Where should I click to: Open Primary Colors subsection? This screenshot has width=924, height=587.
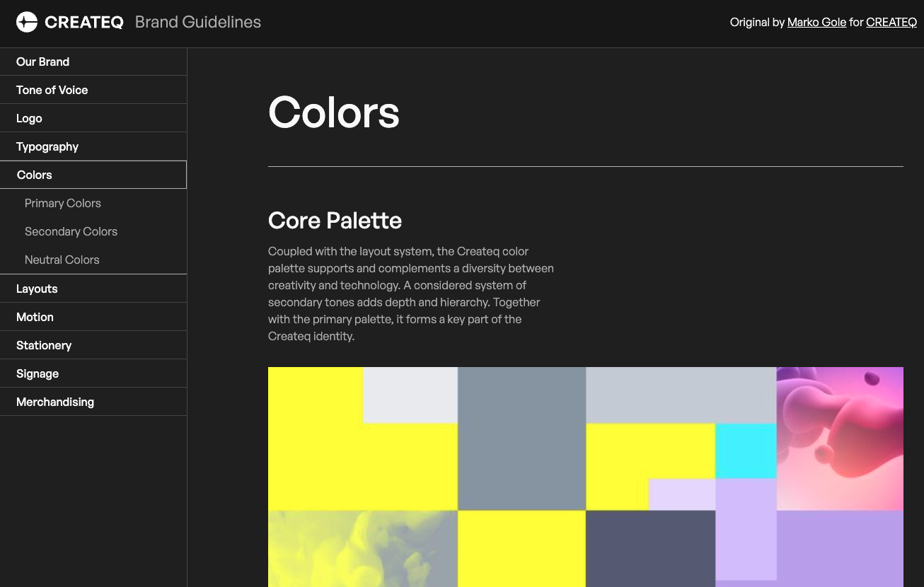(x=62, y=203)
